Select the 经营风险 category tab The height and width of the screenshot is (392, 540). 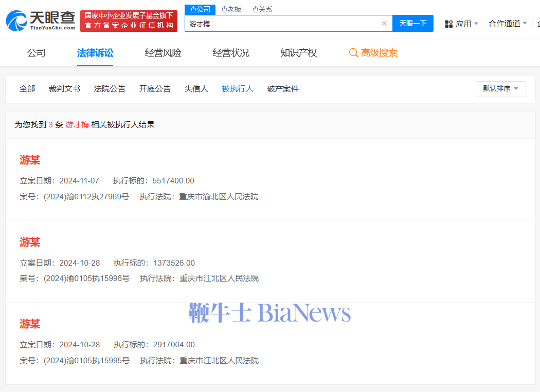(163, 52)
